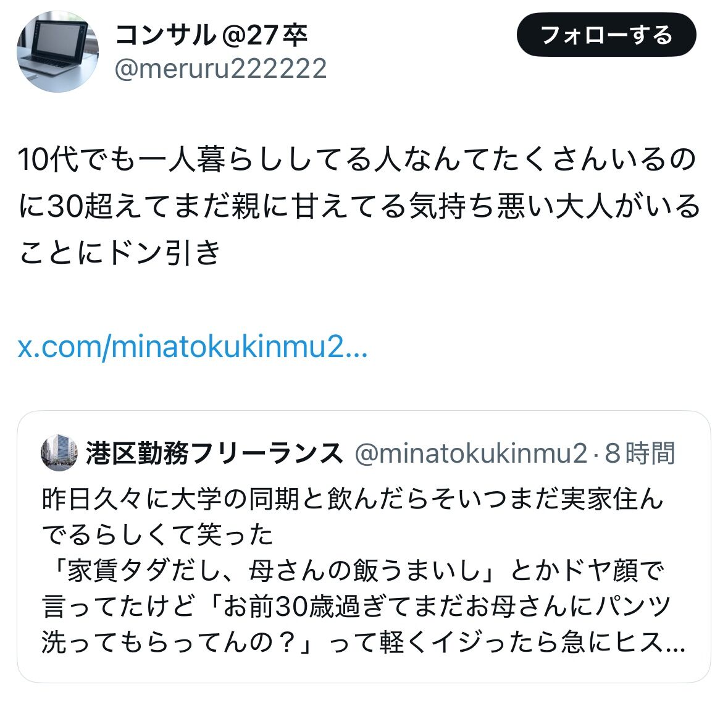Open the quoted author name 港区勤務フリーランス
This screenshot has width=728, height=716.
pyautogui.click(x=214, y=453)
